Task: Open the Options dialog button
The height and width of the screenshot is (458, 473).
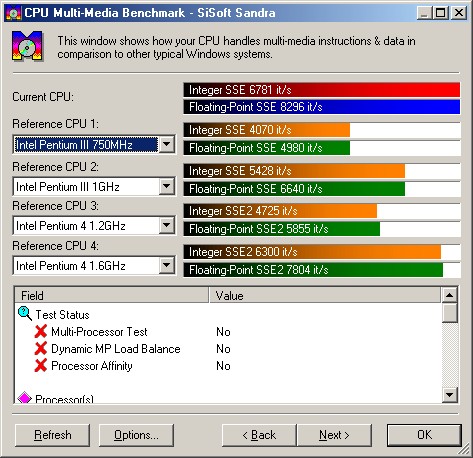Action: [136, 435]
